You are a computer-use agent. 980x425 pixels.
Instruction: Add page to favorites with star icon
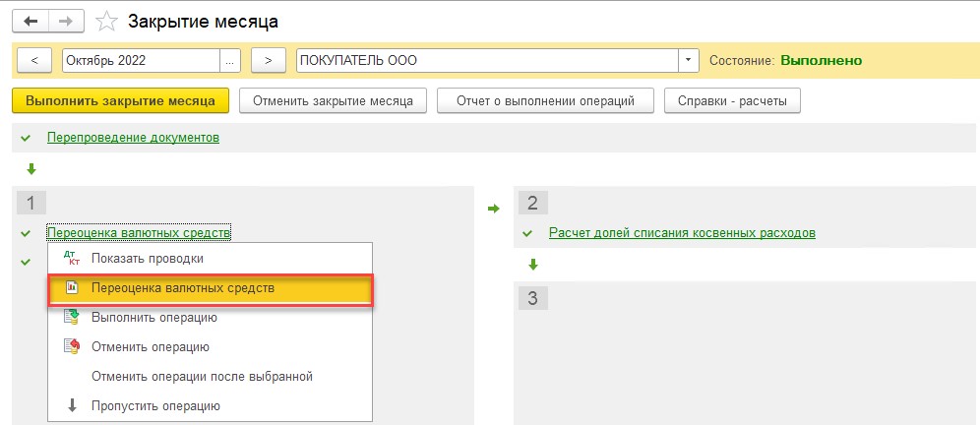pyautogui.click(x=107, y=22)
